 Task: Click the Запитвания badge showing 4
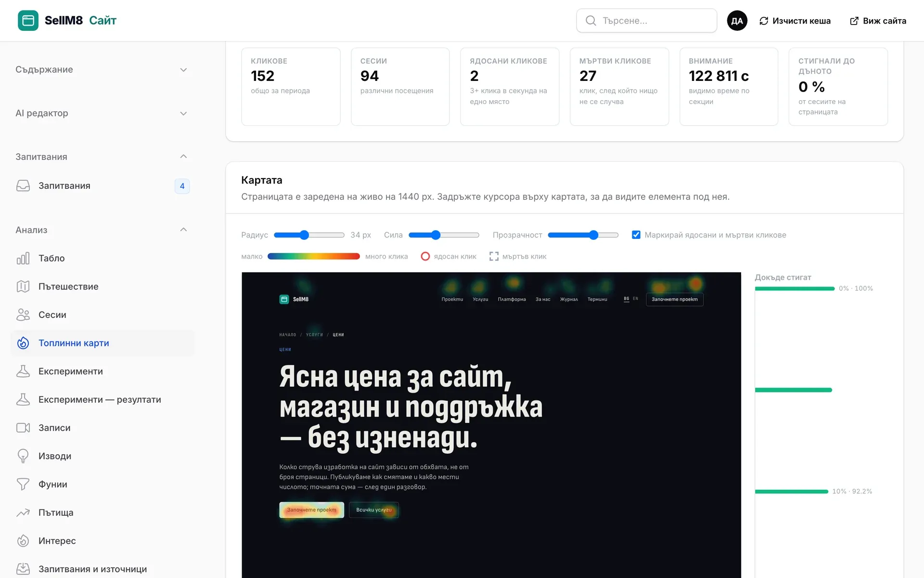pos(182,186)
